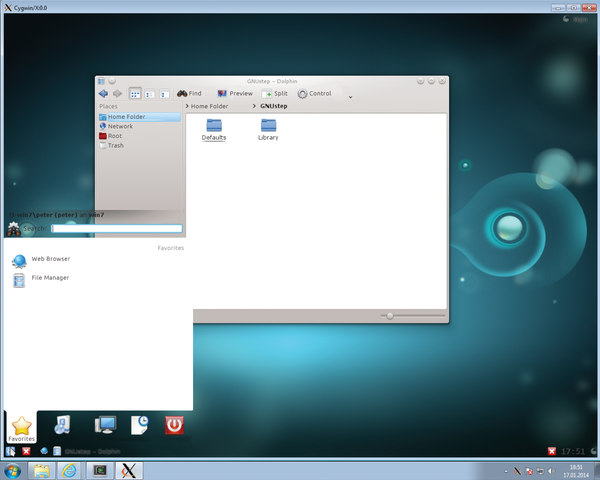
Task: Switch Dolphin to Details view mode
Action: click(x=164, y=94)
